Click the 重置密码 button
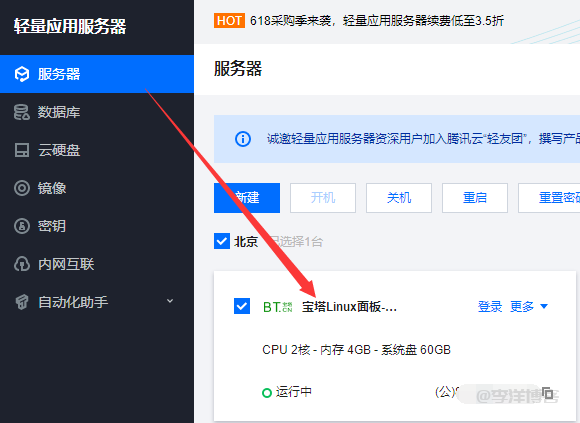 [x=549, y=198]
